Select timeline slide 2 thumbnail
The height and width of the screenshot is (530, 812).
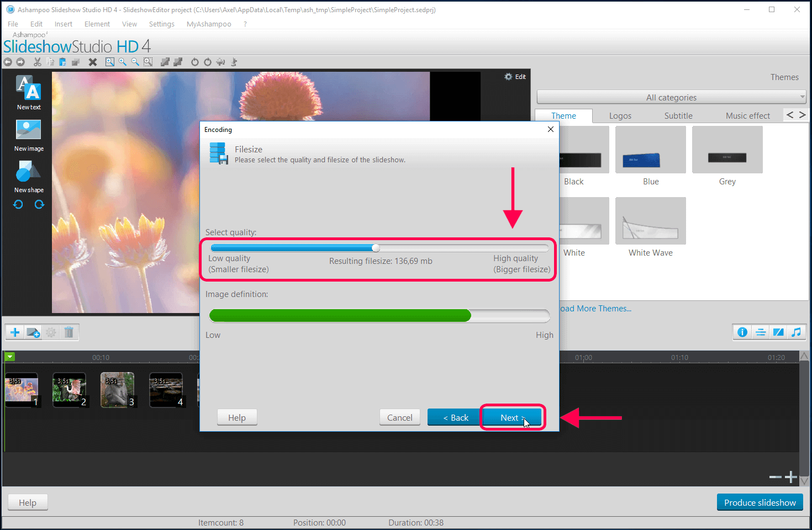69,390
